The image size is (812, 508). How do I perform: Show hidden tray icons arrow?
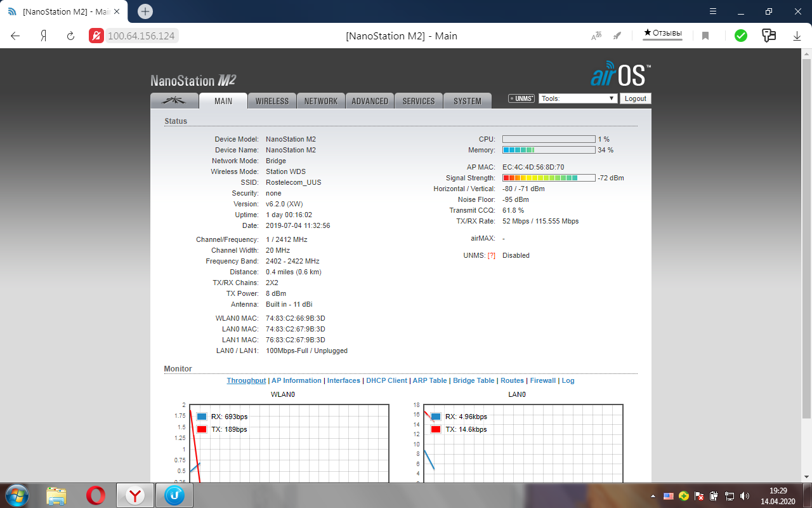(x=653, y=496)
